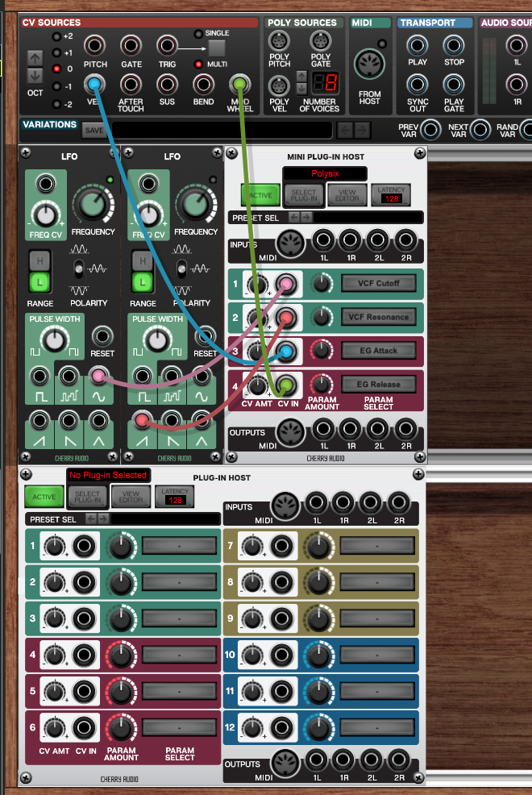This screenshot has height=795, width=532.
Task: Toggle ACTIVE on Mini Plug-In Host
Action: (x=260, y=194)
